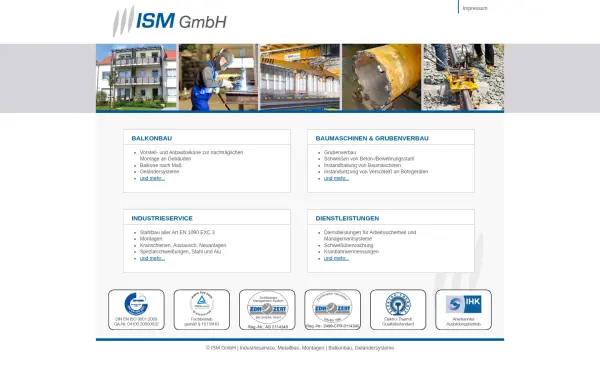The height and width of the screenshot is (375, 600).
Task: Open the Impressum link
Action: click(475, 8)
